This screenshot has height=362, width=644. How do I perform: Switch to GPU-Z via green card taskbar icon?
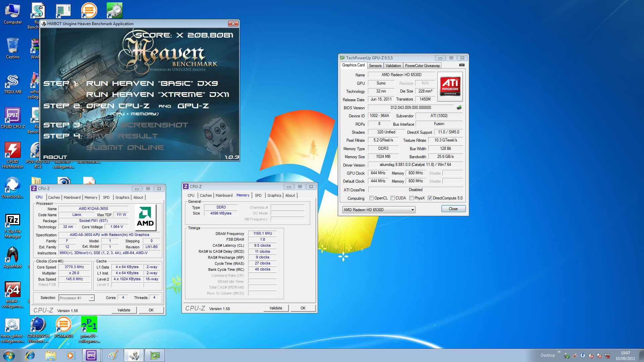tap(155, 355)
